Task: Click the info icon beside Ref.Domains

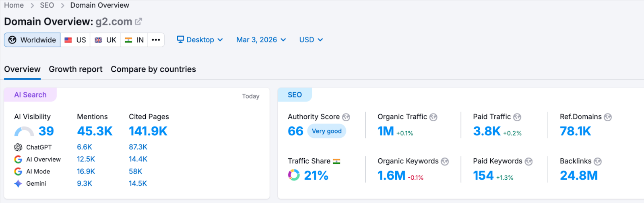Action: pos(608,117)
